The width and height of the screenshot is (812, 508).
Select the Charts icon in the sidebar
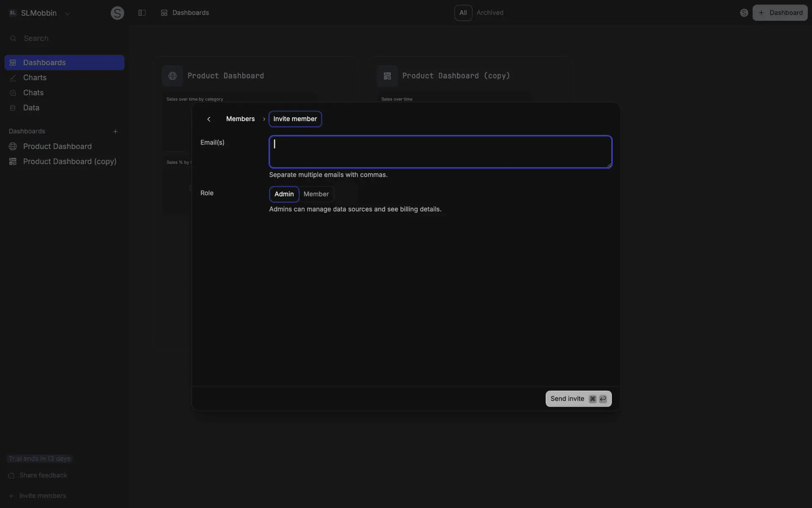coord(13,77)
